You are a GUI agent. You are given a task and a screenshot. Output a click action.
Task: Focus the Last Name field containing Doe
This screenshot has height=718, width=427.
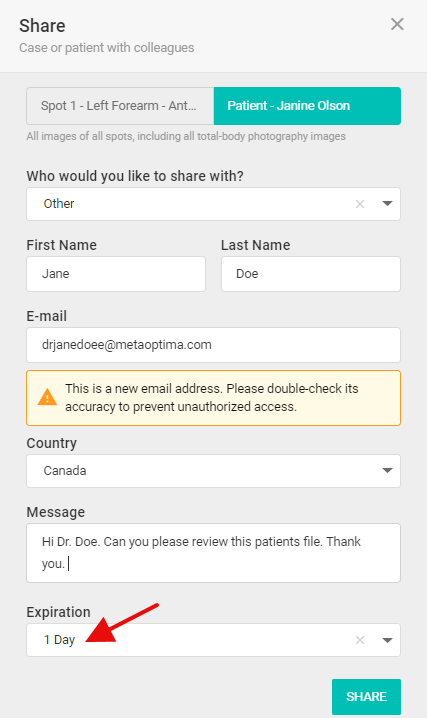(x=311, y=274)
